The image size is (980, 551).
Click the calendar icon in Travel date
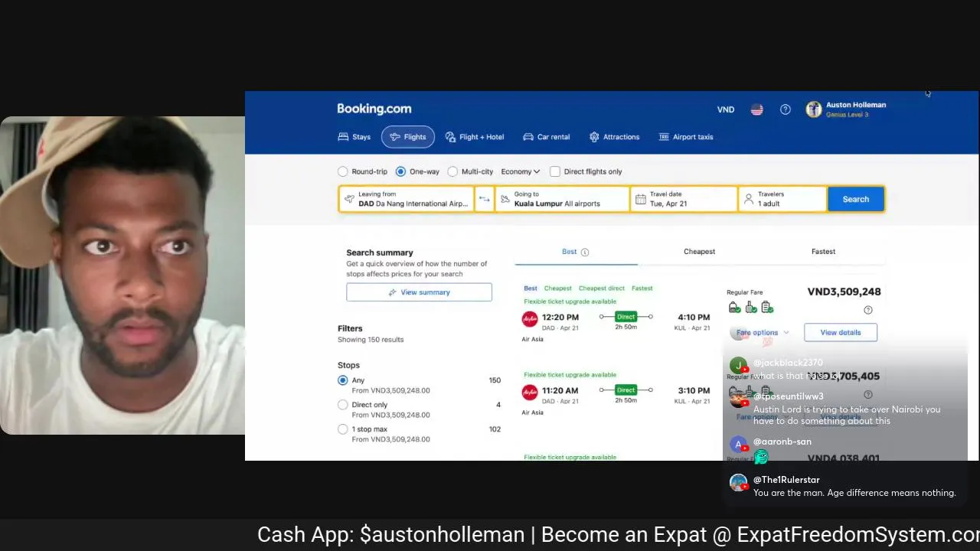click(x=641, y=199)
